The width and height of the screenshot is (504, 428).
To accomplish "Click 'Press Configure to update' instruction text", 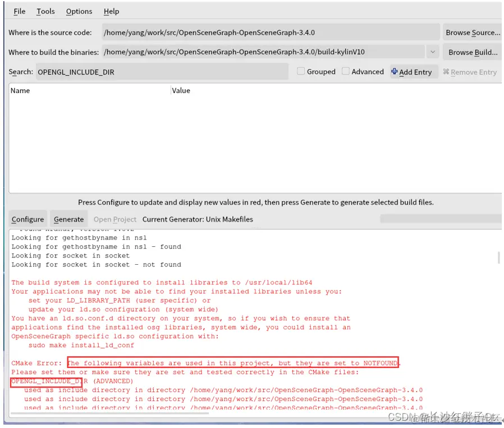I will coord(255,202).
